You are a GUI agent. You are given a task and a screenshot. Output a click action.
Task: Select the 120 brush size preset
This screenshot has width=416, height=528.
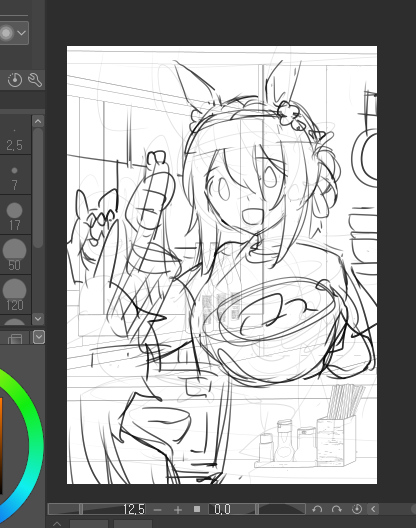click(x=14, y=294)
